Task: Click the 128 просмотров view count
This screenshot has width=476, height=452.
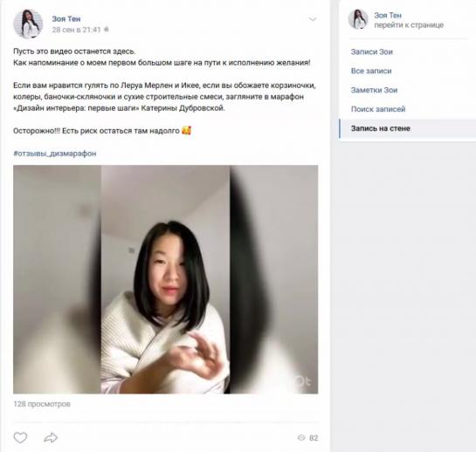Action: click(42, 404)
